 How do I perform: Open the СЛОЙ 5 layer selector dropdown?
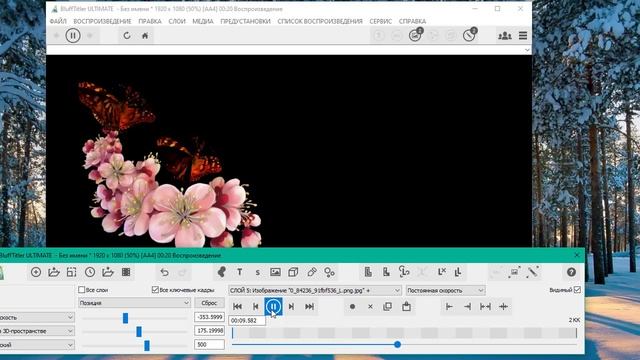(x=315, y=290)
